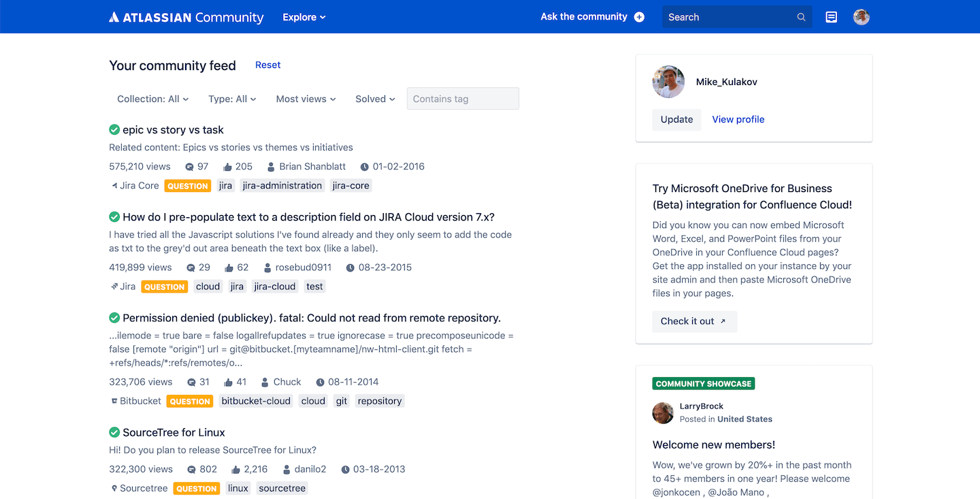Open the Type: All filter
This screenshot has height=499, width=980.
pos(231,99)
